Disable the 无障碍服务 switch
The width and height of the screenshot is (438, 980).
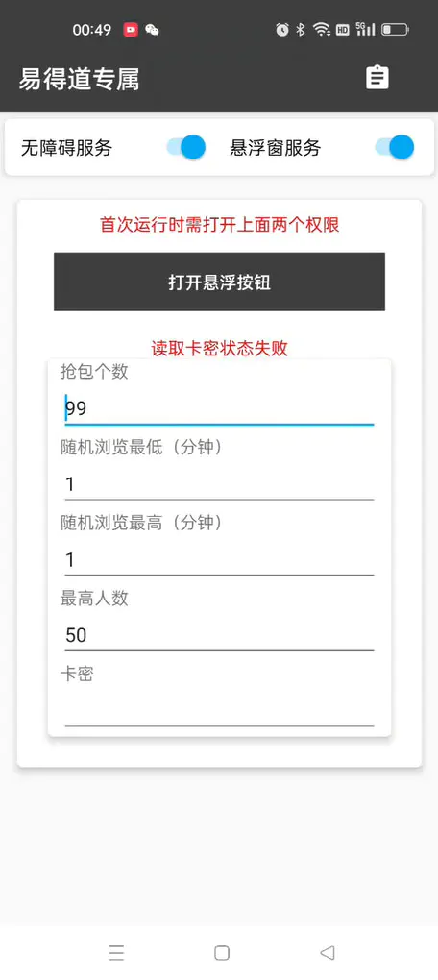click(x=186, y=148)
